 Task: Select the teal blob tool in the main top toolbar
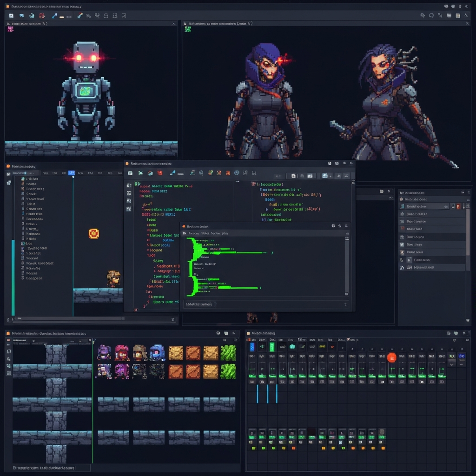point(32,15)
